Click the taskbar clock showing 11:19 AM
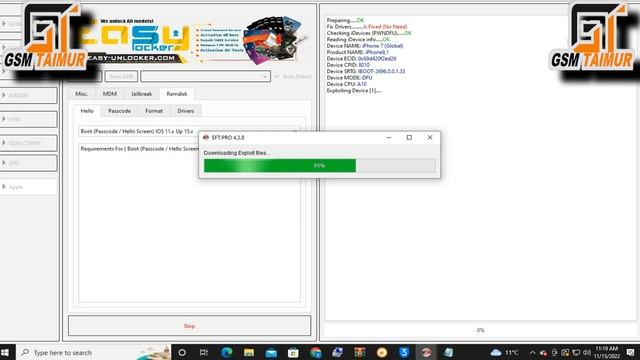The image size is (640, 360). click(607, 352)
